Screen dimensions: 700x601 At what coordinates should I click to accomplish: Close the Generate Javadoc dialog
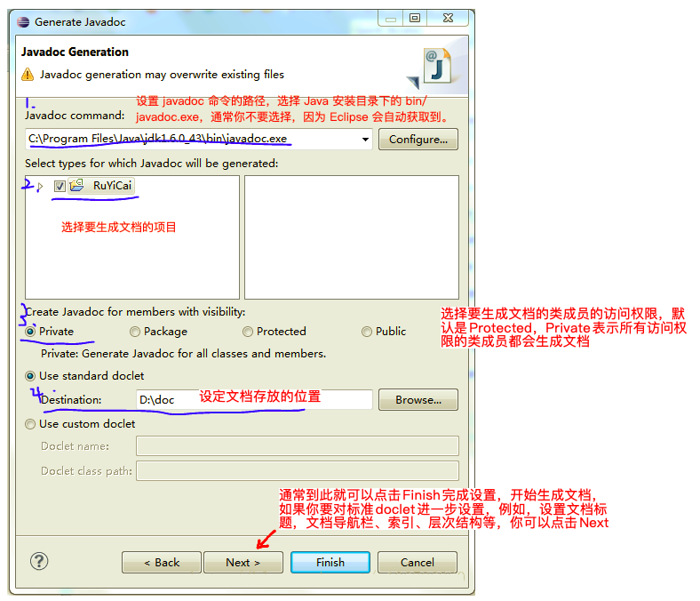[x=448, y=18]
